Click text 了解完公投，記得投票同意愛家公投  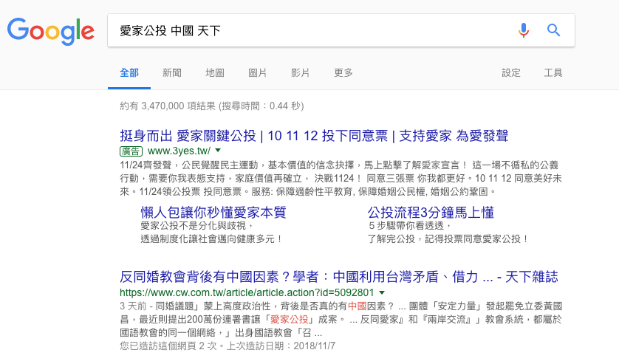click(x=448, y=238)
